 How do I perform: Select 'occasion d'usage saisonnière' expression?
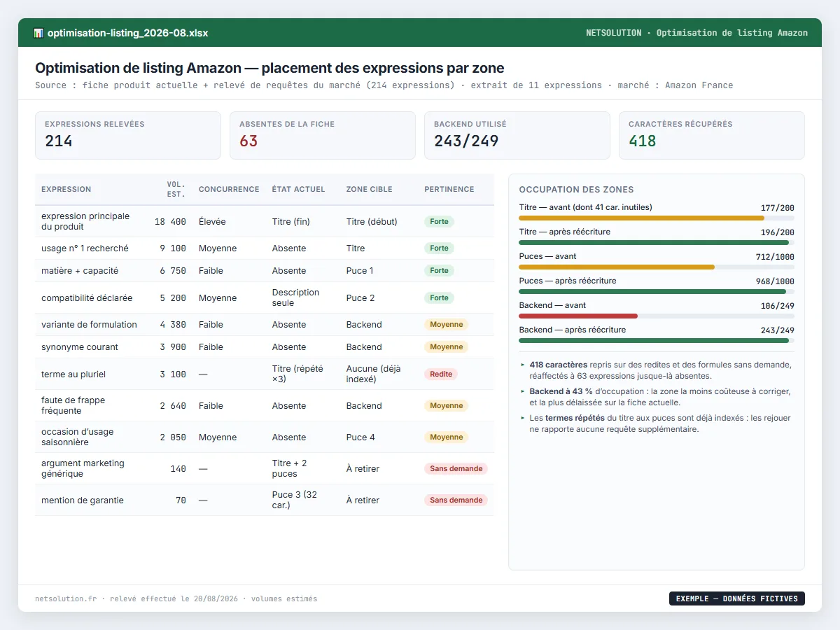tap(77, 437)
